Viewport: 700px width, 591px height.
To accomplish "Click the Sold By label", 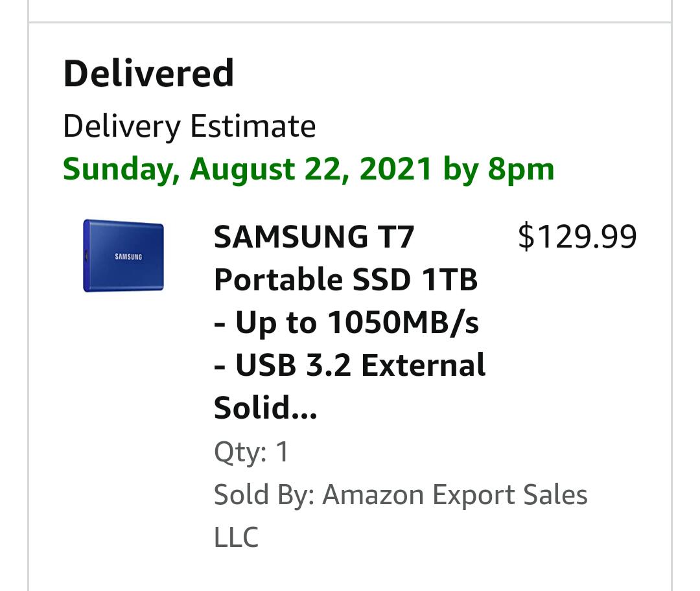I will point(264,495).
